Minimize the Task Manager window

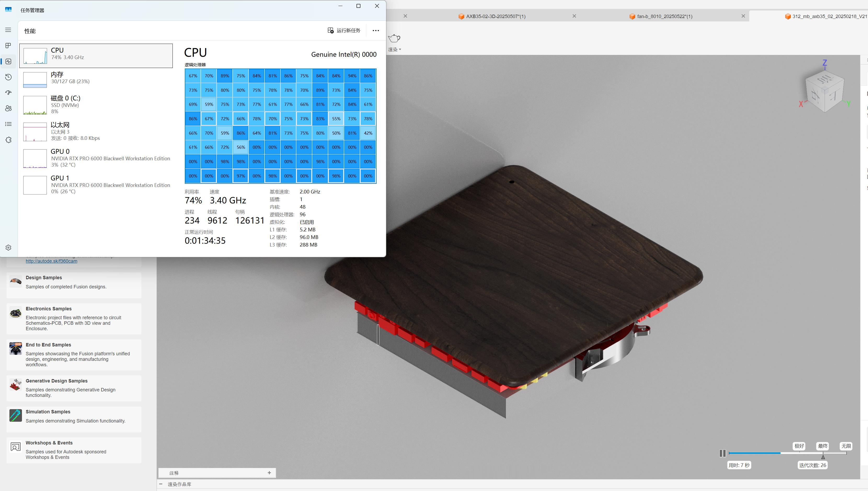pos(341,6)
